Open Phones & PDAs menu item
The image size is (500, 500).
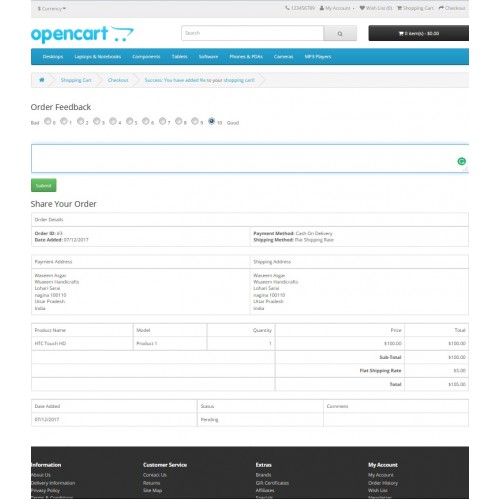[x=246, y=57]
